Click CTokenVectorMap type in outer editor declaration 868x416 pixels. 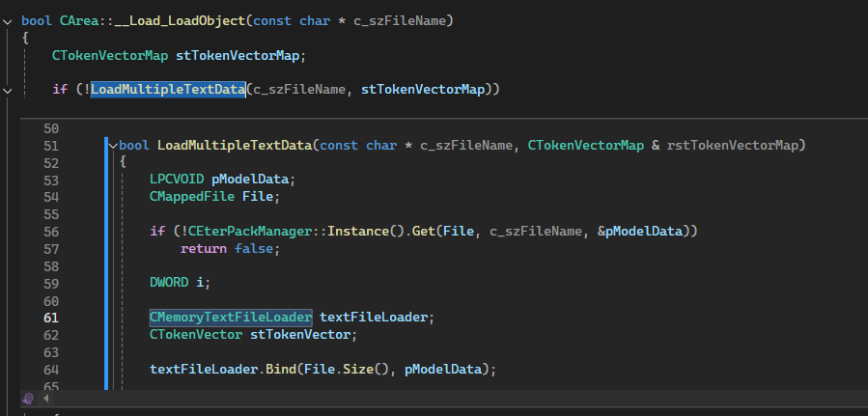point(110,55)
